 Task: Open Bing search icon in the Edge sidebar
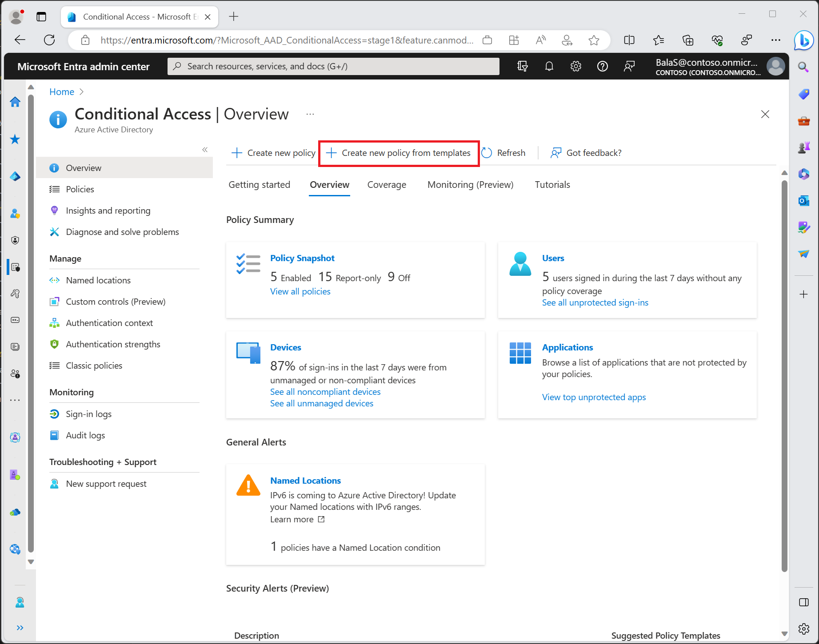803,67
